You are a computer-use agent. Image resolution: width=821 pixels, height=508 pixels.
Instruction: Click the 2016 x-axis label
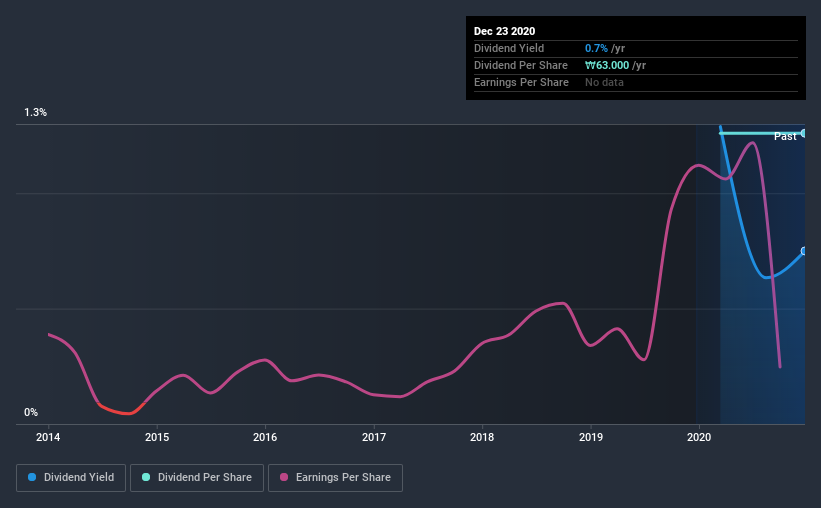click(x=265, y=437)
